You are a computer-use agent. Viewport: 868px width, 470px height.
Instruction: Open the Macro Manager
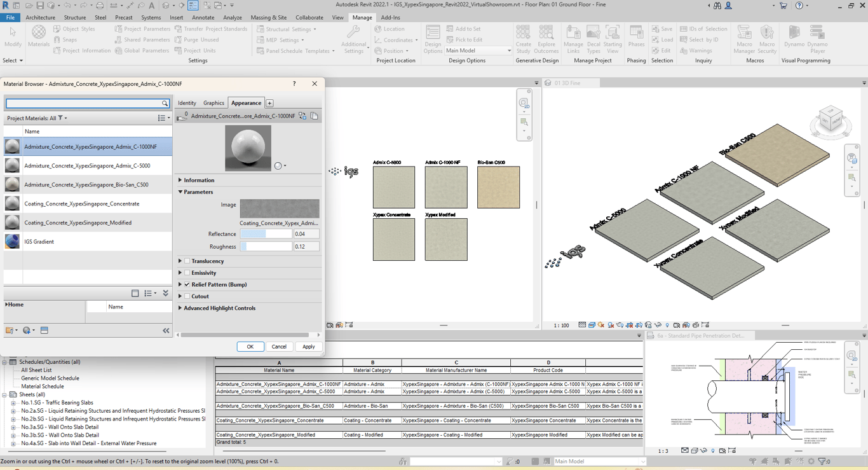[x=744, y=39]
